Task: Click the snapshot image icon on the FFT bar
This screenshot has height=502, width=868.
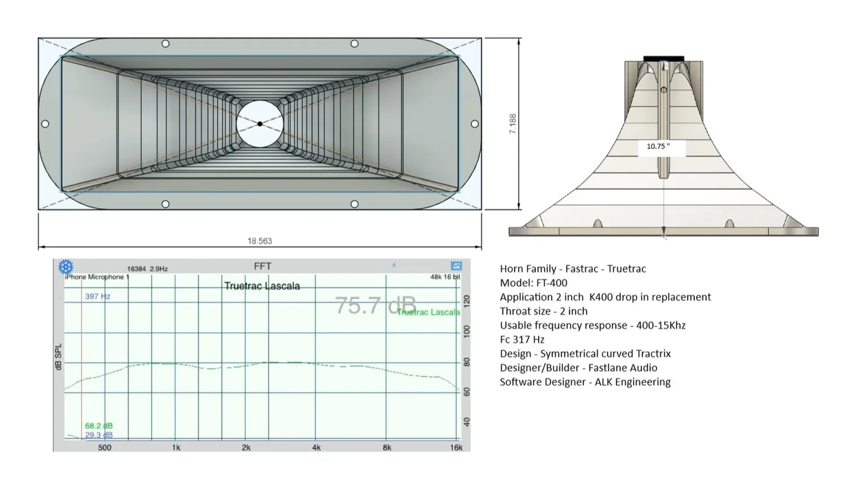Action: coord(456,266)
